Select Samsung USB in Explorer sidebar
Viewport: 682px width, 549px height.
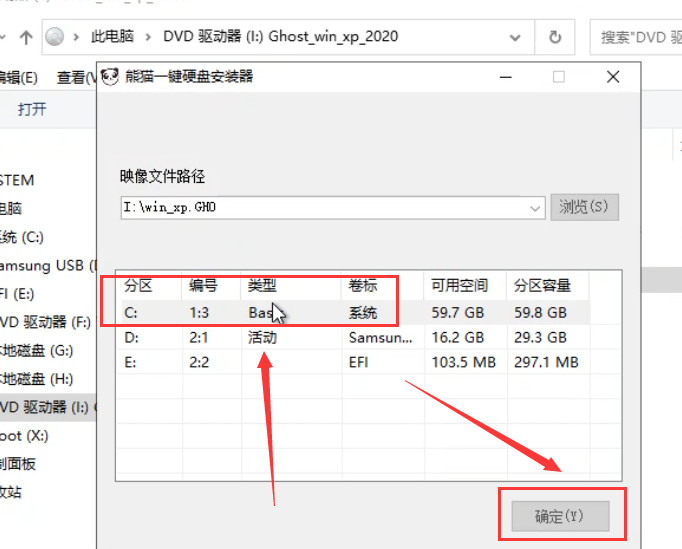[47, 265]
